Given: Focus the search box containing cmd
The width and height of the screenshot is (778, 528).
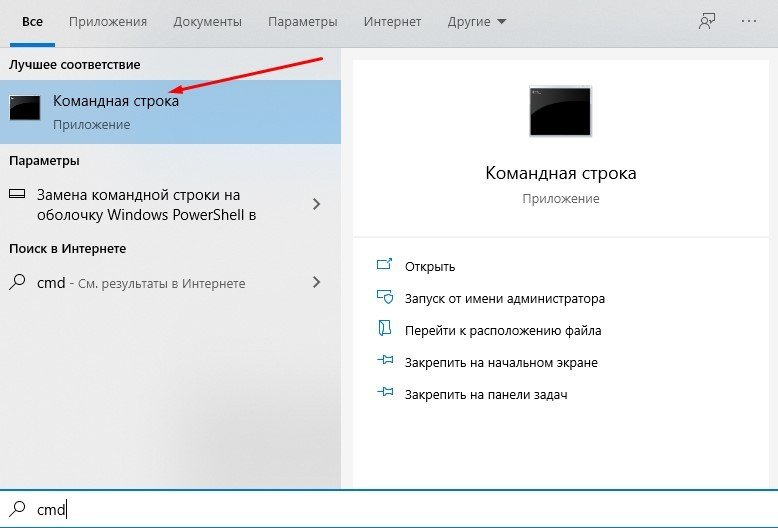Looking at the screenshot, I should 389,509.
